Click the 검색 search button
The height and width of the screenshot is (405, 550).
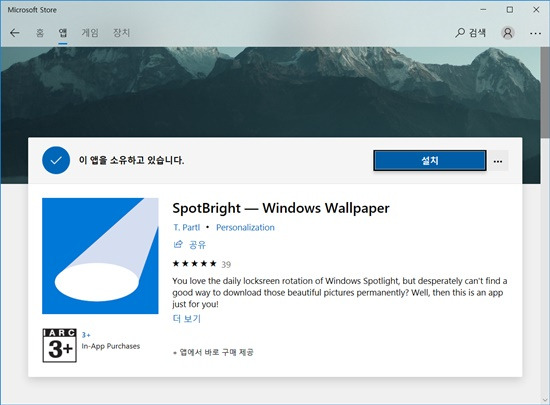point(470,33)
